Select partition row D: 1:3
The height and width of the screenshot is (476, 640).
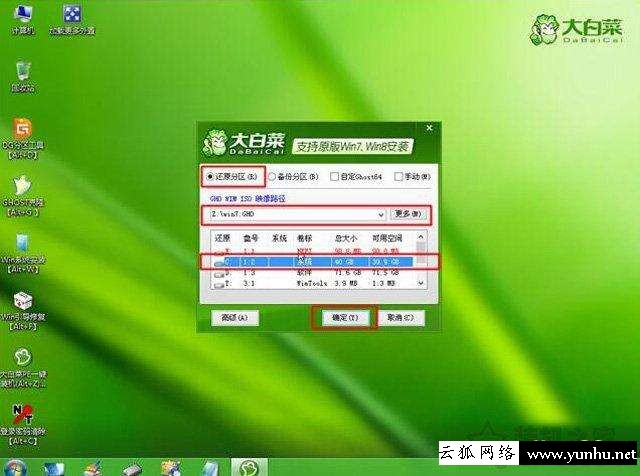313,272
